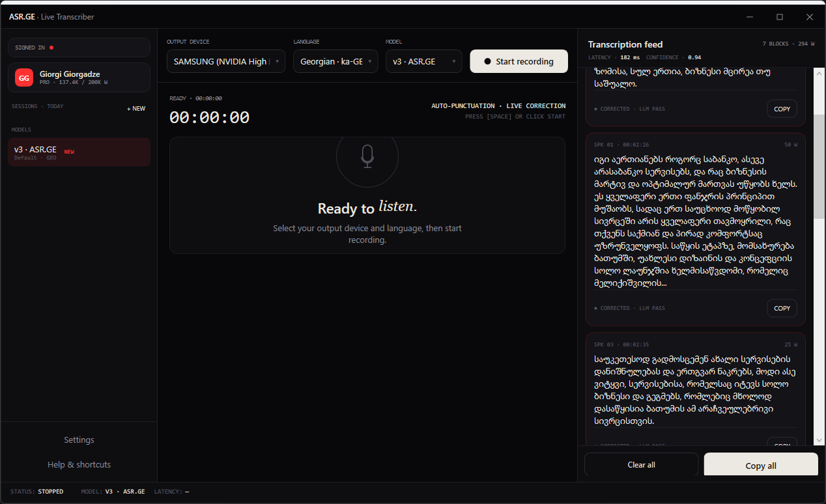Click the red signed-in status dot

pyautogui.click(x=51, y=48)
